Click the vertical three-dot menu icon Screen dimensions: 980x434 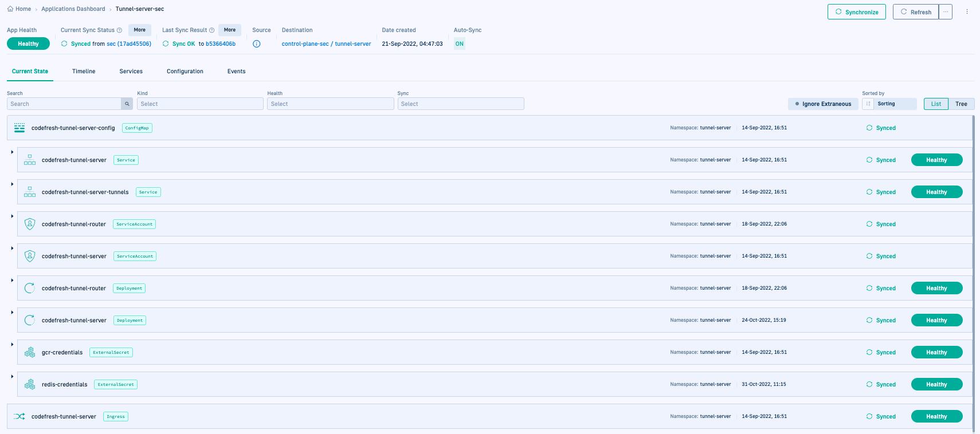(967, 11)
